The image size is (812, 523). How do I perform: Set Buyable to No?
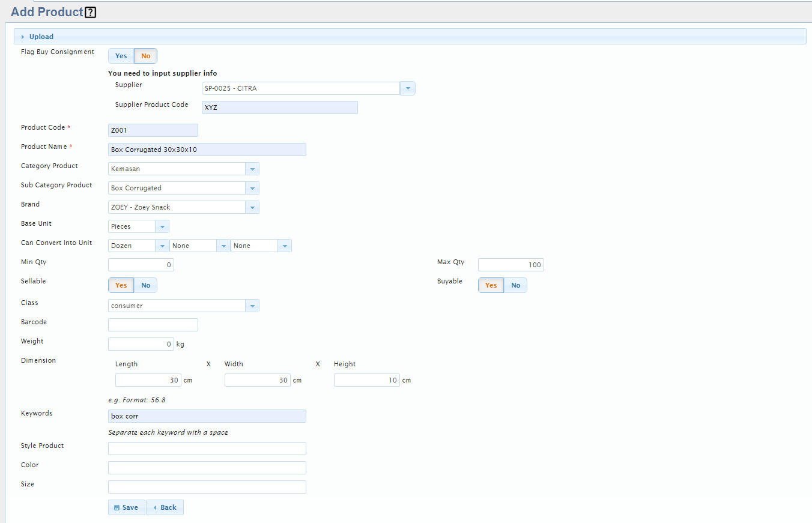[x=516, y=285]
